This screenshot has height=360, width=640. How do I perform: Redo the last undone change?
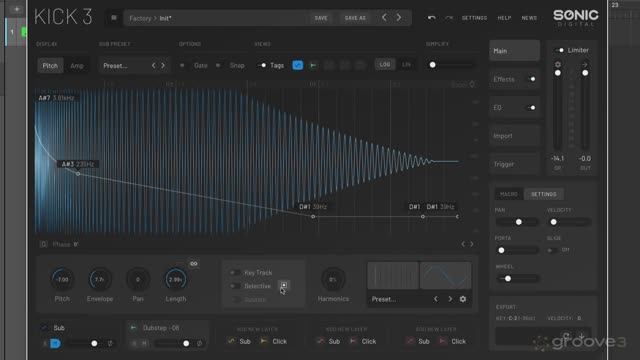pyautogui.click(x=449, y=18)
